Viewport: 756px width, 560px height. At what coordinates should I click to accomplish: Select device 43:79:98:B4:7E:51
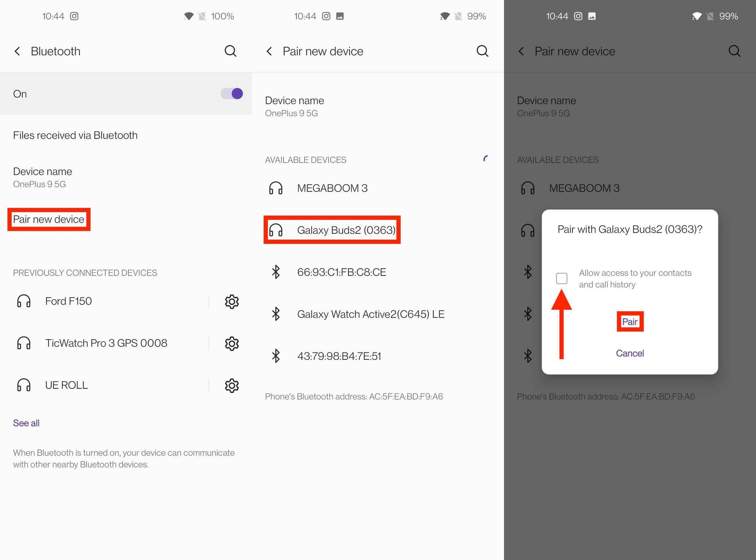(339, 356)
